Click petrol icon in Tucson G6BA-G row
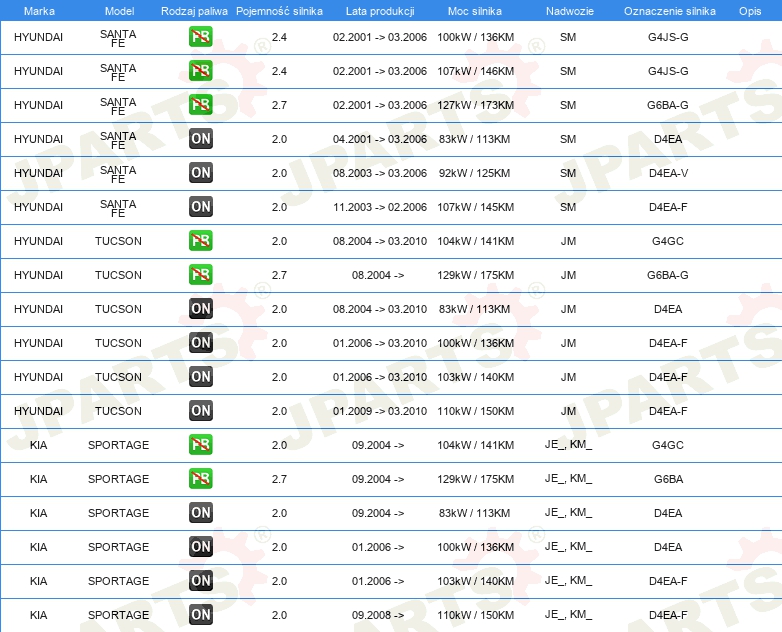The height and width of the screenshot is (632, 782). pos(200,274)
